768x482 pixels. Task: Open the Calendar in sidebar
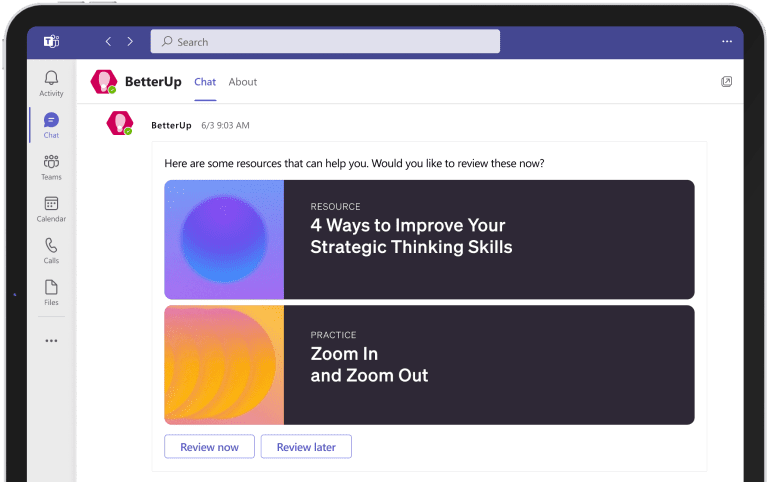point(51,208)
